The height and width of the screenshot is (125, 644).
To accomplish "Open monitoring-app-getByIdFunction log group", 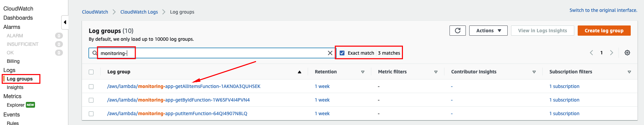I will (178, 100).
